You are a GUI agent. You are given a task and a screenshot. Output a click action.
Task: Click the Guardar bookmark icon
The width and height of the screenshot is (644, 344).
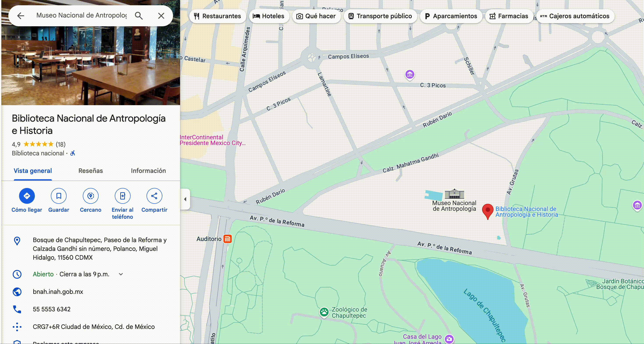click(x=58, y=196)
